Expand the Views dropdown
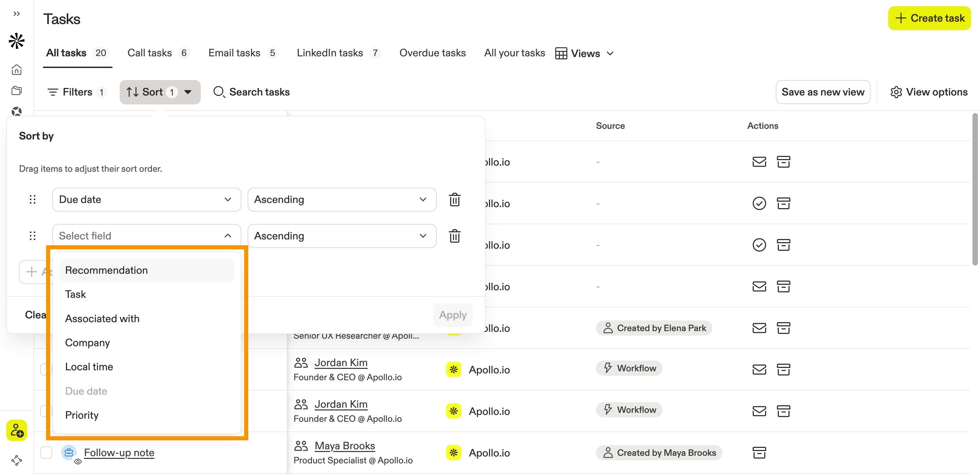Image resolution: width=980 pixels, height=474 pixels. (585, 53)
